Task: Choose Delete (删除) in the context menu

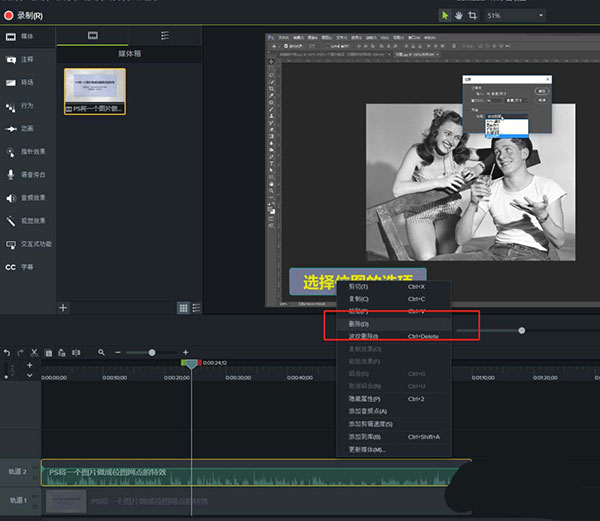Action: tap(359, 324)
